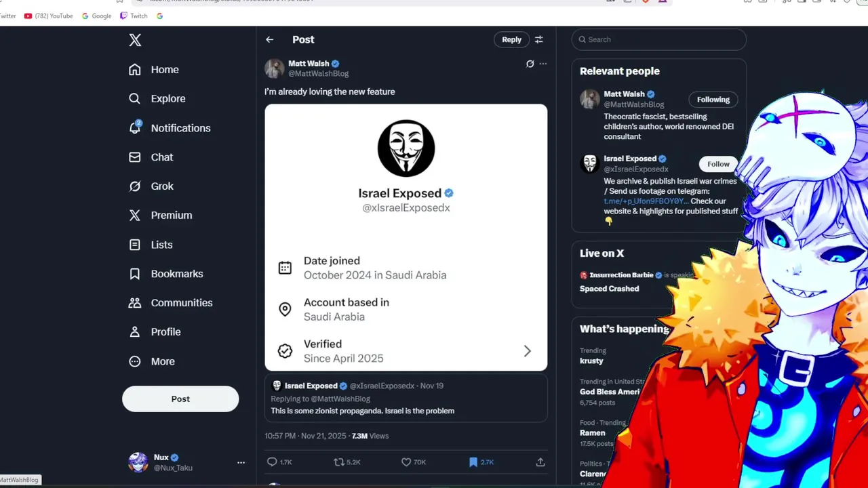Open the Grok icon on Matt Walsh's post

pyautogui.click(x=530, y=64)
